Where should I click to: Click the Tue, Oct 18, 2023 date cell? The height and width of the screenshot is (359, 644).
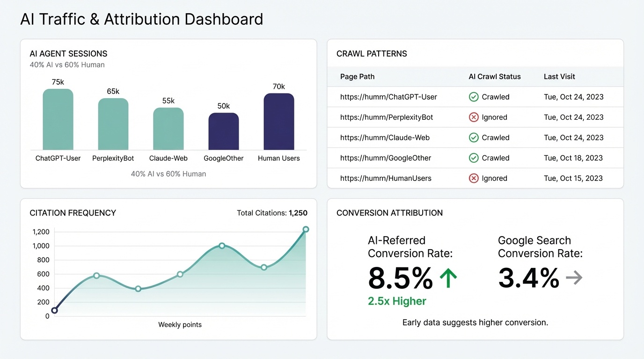pyautogui.click(x=573, y=158)
